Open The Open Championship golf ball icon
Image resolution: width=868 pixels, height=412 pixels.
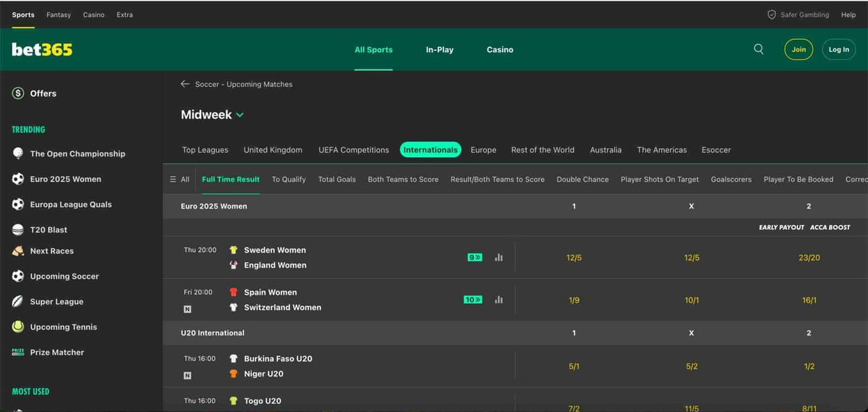18,154
